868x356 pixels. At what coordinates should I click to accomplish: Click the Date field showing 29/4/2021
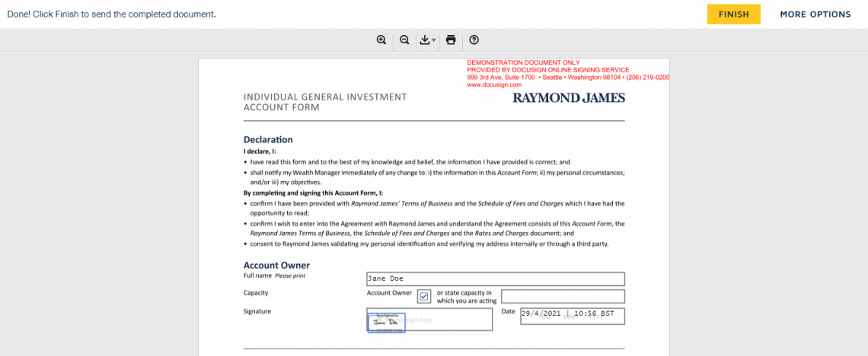[573, 316]
